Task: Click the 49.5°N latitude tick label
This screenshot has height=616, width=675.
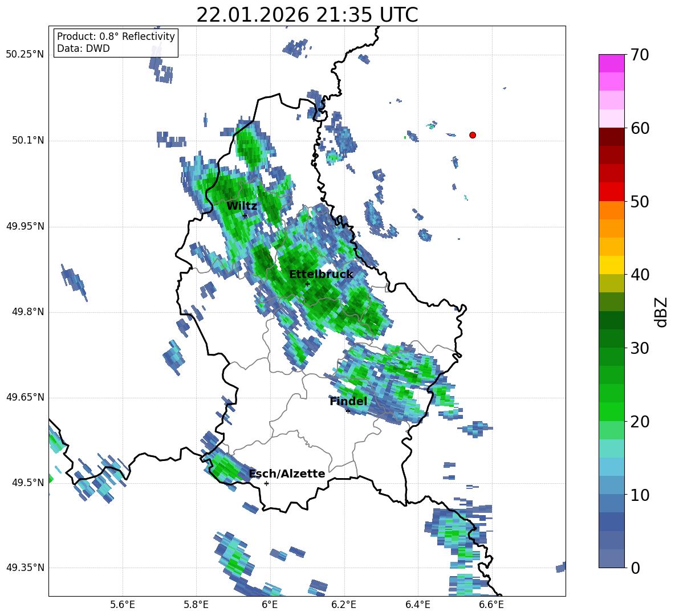Action: tap(28, 483)
